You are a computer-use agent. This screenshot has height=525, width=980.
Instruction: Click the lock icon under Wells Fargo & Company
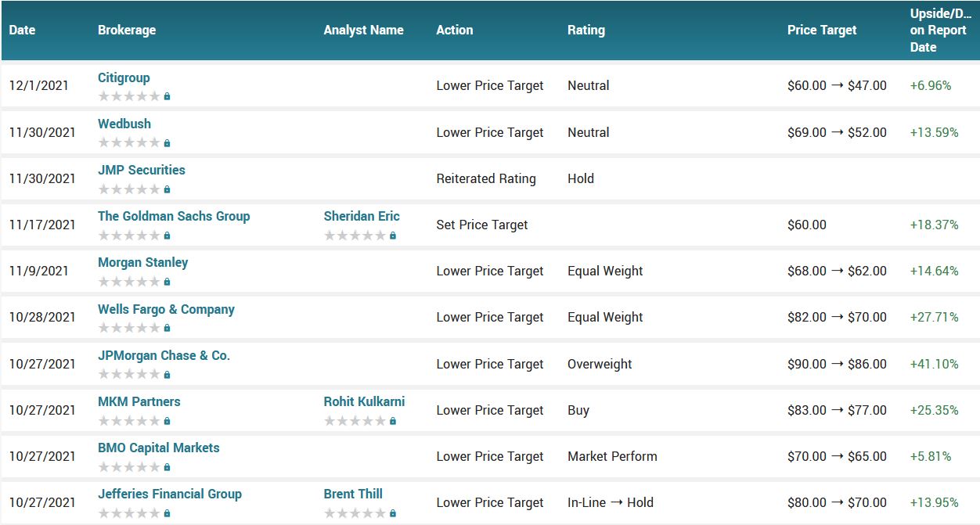click(x=167, y=328)
